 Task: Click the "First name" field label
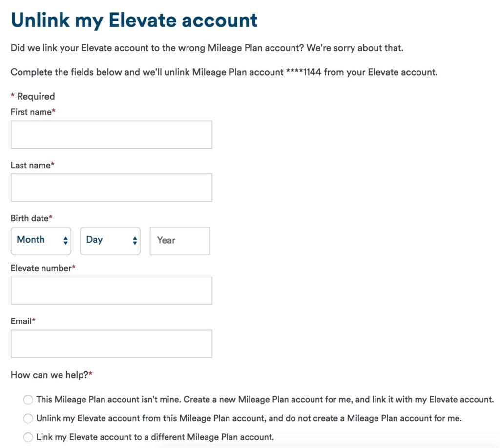[31, 112]
